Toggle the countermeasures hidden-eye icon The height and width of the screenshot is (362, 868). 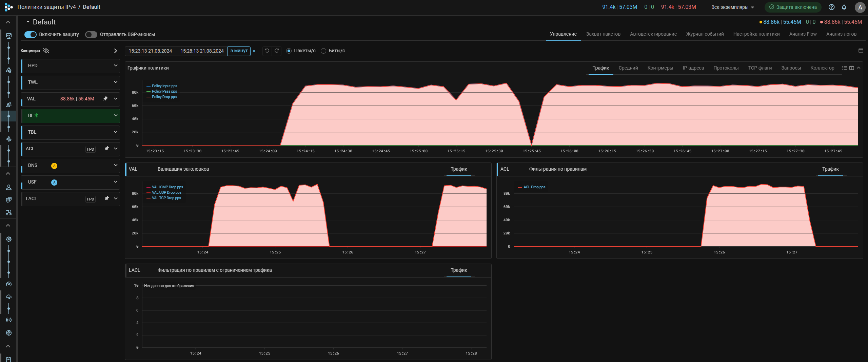[x=46, y=51]
